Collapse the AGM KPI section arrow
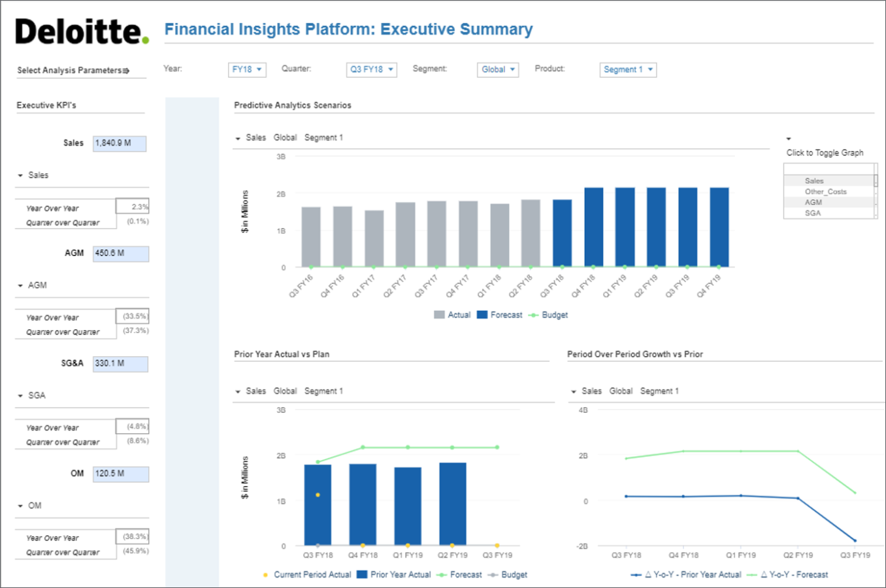Screen dimensions: 886x588 (x=20, y=286)
